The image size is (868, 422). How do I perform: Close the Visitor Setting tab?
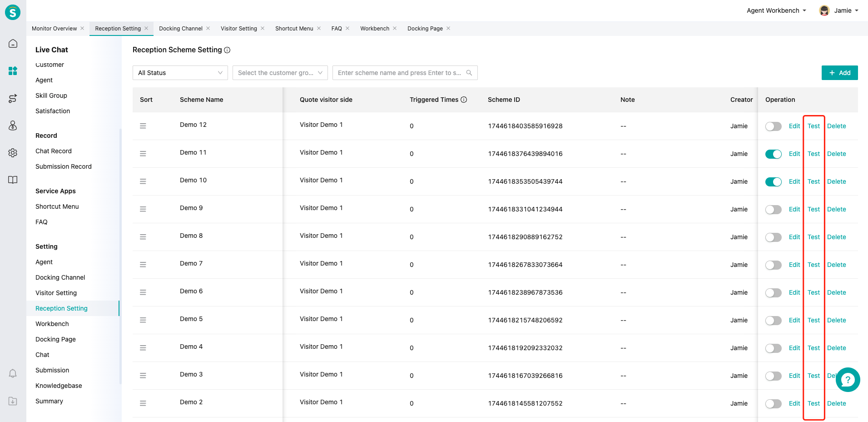click(263, 28)
